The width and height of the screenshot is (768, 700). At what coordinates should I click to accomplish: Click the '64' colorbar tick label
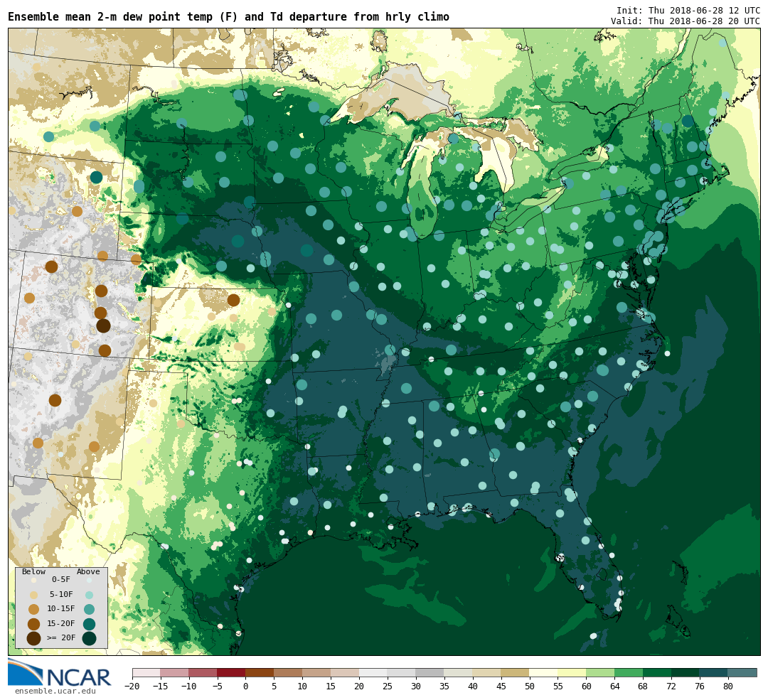[614, 686]
